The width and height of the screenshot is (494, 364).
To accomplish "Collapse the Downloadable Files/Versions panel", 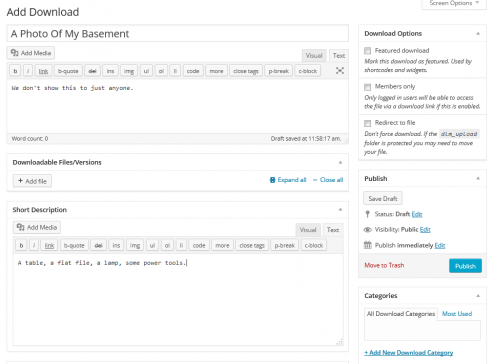I will (x=340, y=162).
